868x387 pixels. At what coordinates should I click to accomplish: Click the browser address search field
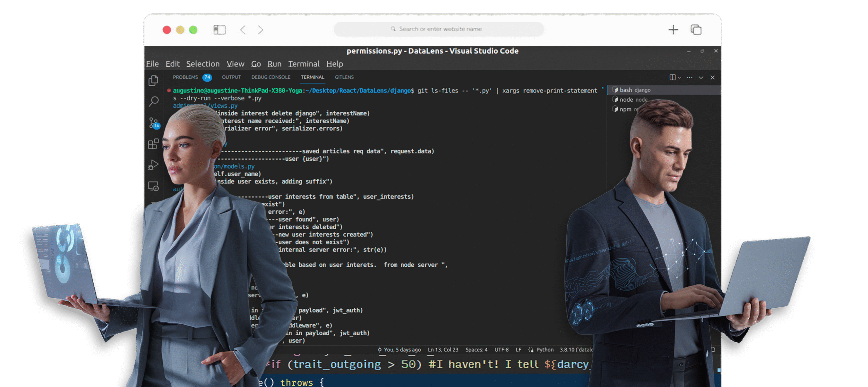tap(439, 29)
